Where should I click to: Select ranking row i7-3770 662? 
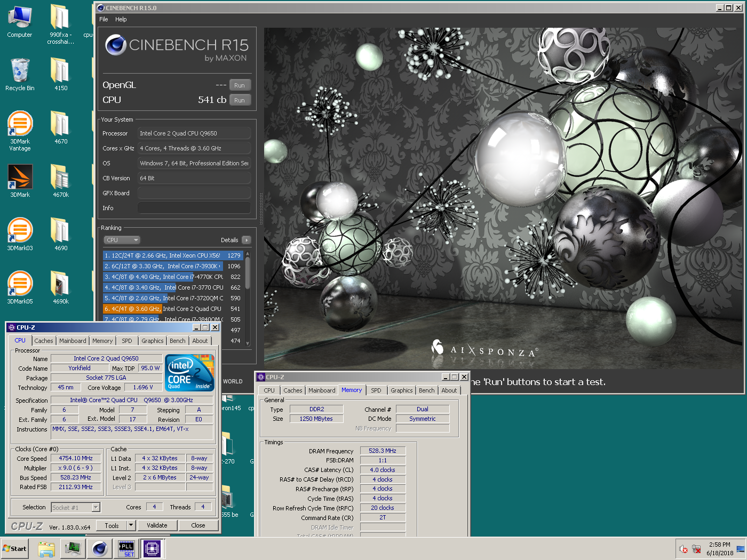(x=173, y=287)
